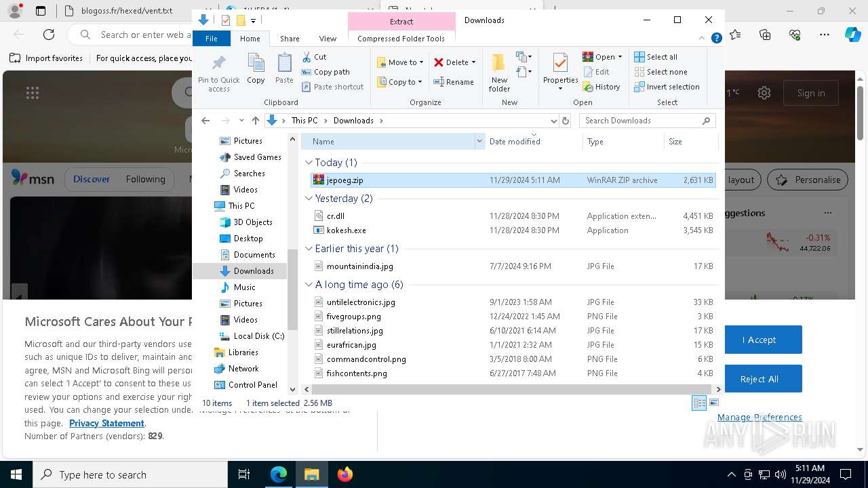This screenshot has height=488, width=868.
Task: Click Copy path command
Action: point(325,72)
